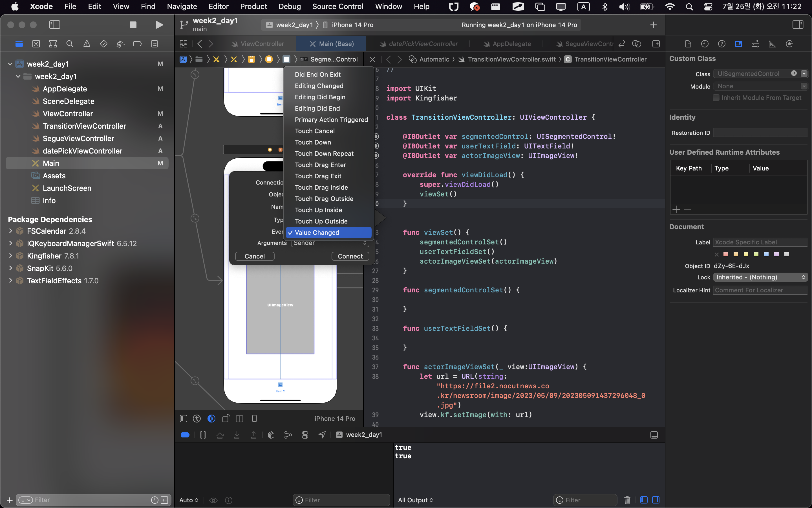This screenshot has width=812, height=508.
Task: Switch to the AppDelegate tab
Action: click(507, 44)
